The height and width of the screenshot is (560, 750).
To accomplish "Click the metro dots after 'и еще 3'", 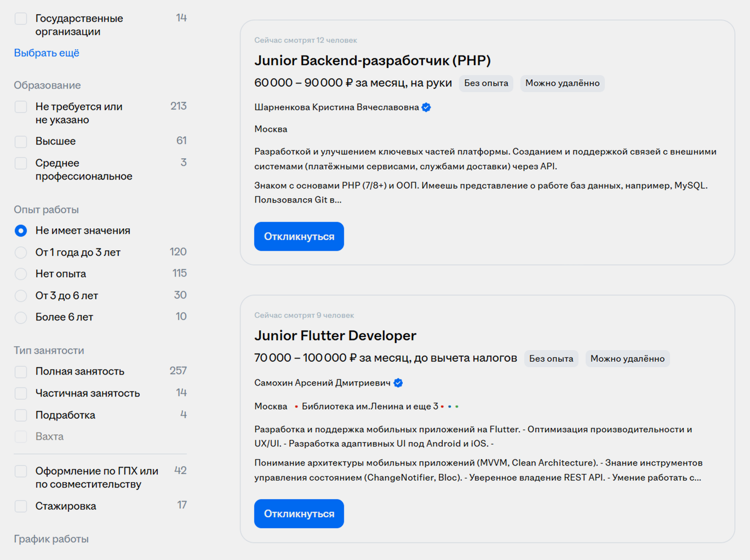I will [x=450, y=407].
